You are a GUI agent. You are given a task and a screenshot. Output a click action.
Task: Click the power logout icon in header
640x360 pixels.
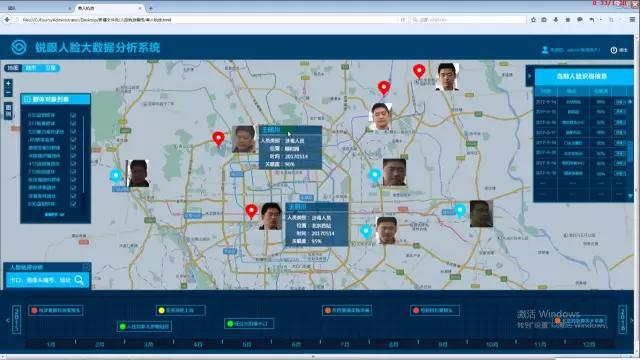click(x=613, y=50)
